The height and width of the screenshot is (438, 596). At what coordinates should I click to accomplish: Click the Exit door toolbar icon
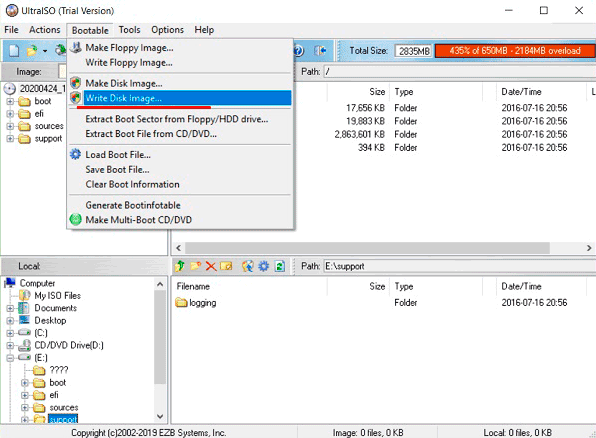[x=320, y=51]
